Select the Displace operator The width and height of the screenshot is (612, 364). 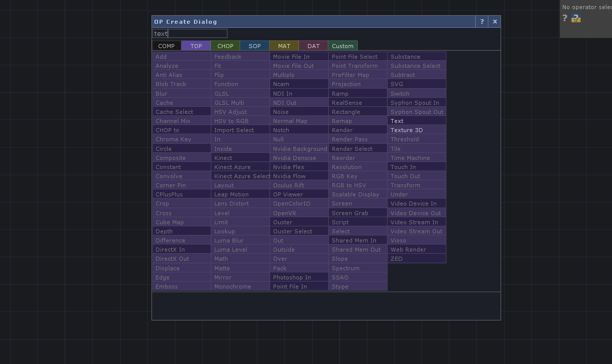tap(182, 268)
